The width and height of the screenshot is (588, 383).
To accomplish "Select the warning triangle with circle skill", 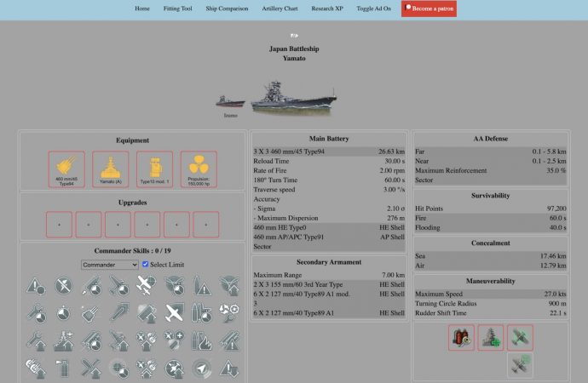I will [36, 286].
